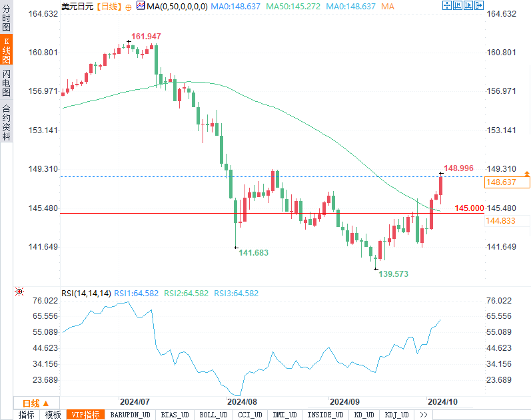531x420 pixels.
Task: Click the crosshair cursor icon at top right
Action: tap(447, 5)
